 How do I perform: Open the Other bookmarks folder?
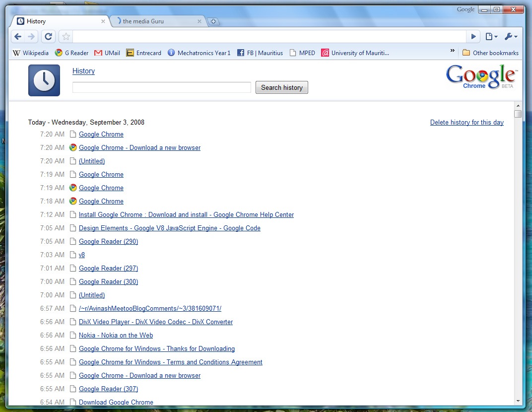tap(491, 53)
